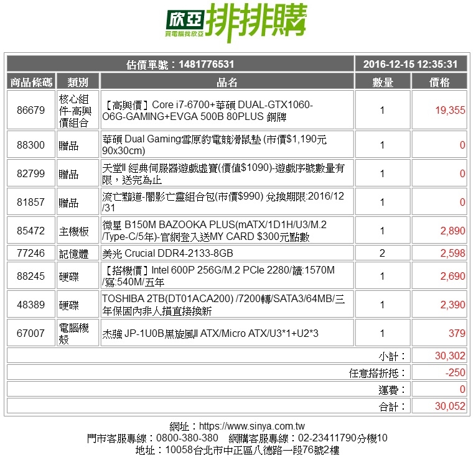Select barcode 85472 cell
This screenshot has width=476, height=455.
pos(31,230)
